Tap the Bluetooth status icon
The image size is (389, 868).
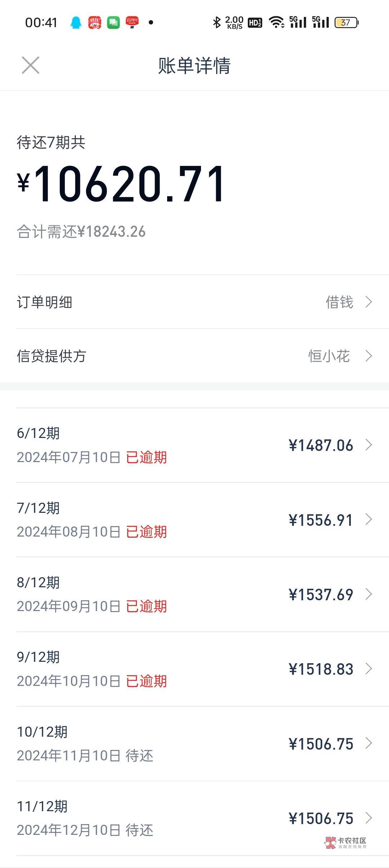coord(216,23)
